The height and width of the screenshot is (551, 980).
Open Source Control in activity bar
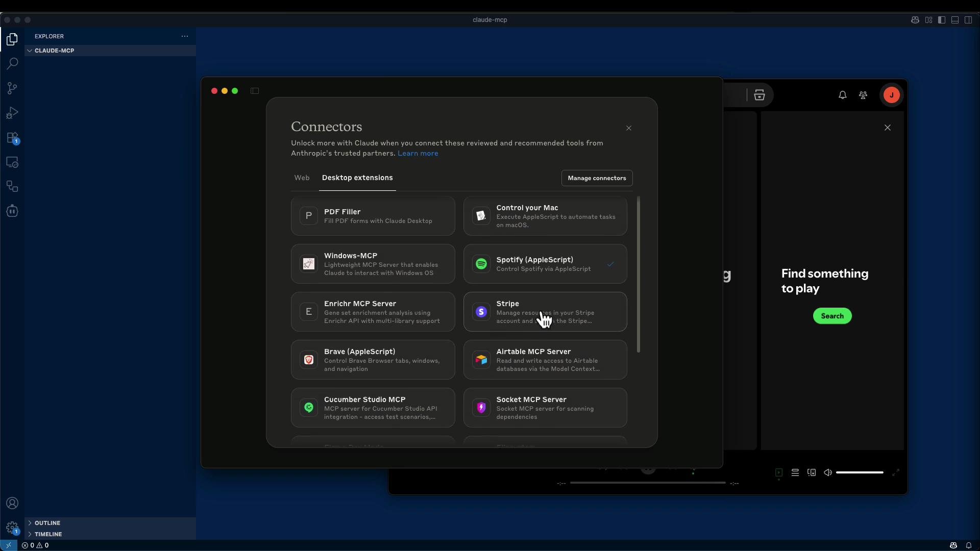(12, 88)
